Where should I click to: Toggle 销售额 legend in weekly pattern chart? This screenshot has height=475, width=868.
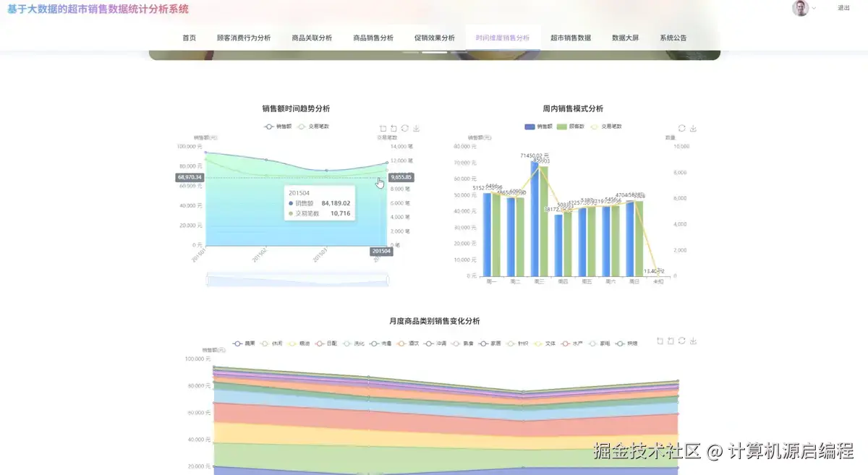539,126
